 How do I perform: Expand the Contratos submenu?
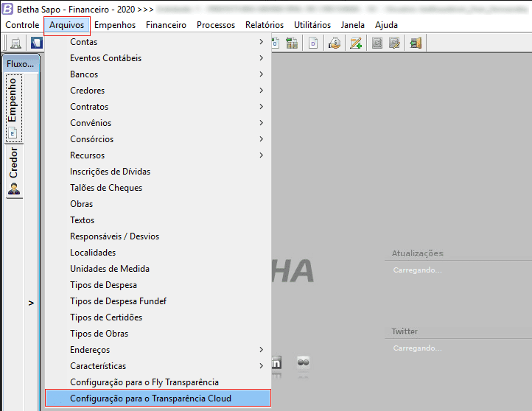pyautogui.click(x=158, y=107)
